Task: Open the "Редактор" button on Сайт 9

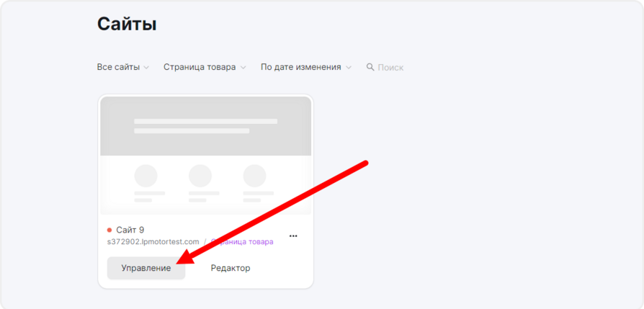Action: click(231, 268)
